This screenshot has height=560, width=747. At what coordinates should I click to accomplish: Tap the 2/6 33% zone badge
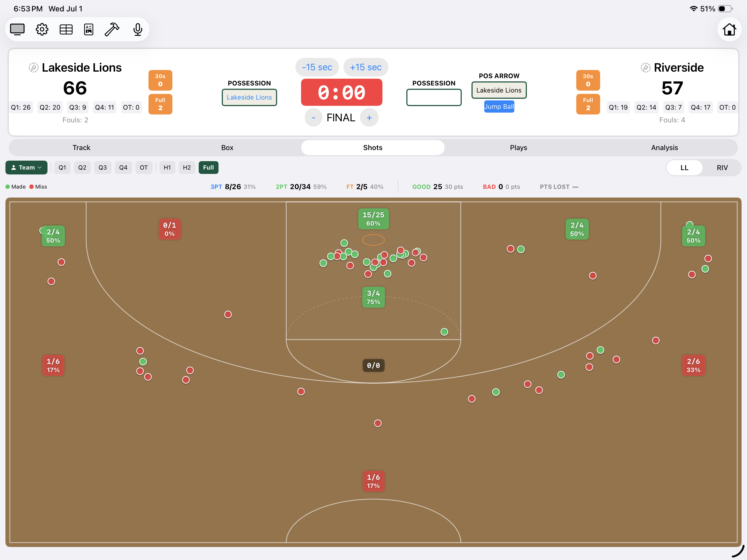(x=693, y=365)
